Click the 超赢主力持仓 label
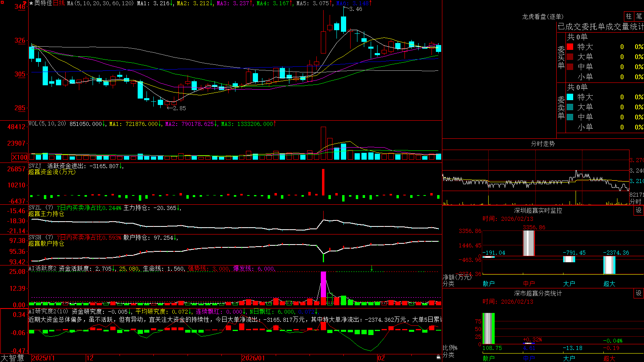This screenshot has width=644, height=362. pos(46,214)
